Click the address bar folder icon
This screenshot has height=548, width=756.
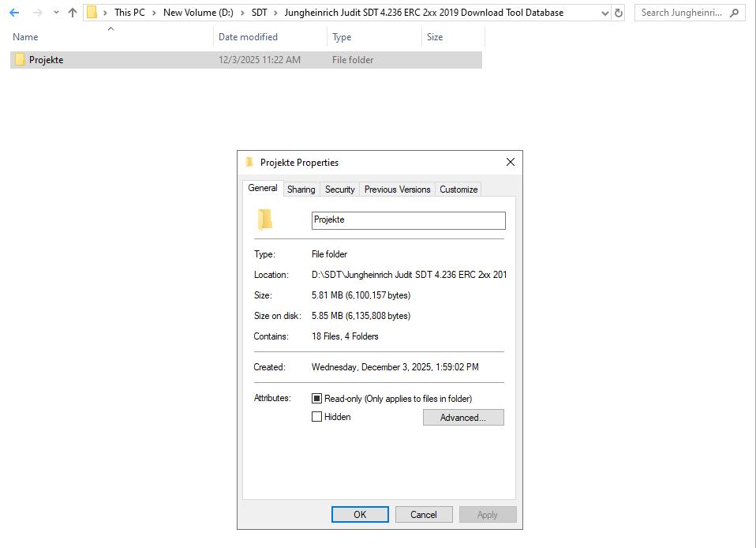click(92, 13)
